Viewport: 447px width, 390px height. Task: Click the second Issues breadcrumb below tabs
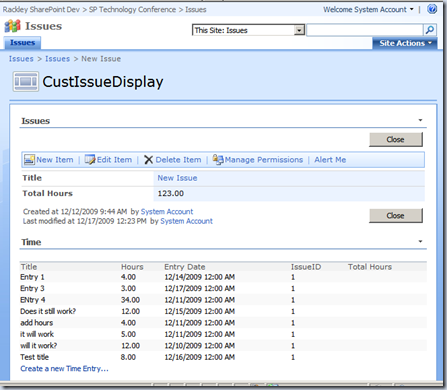coord(57,59)
